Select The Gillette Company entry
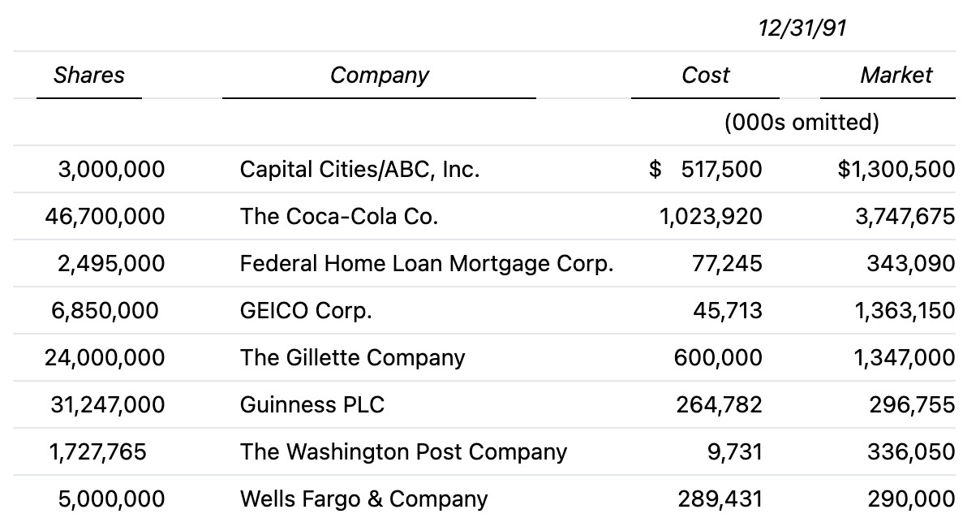 coord(352,358)
